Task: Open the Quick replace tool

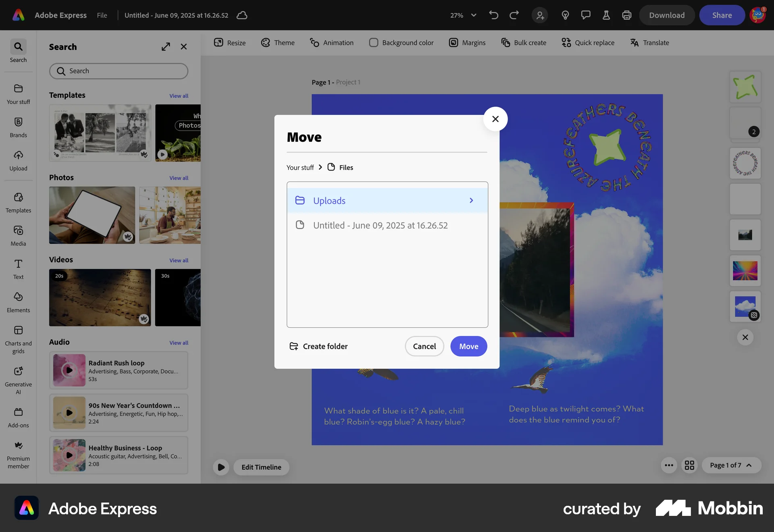Action: [588, 43]
